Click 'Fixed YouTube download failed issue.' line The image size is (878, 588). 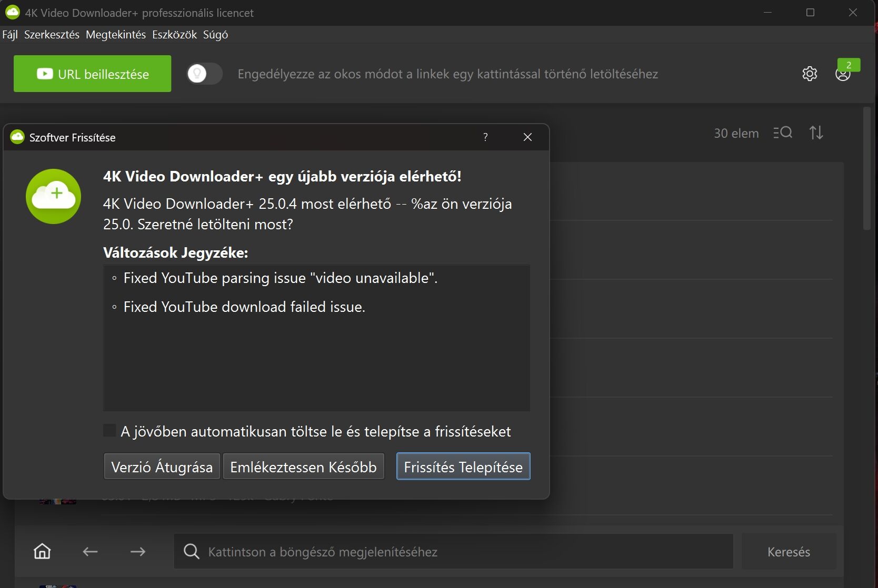[x=244, y=307]
